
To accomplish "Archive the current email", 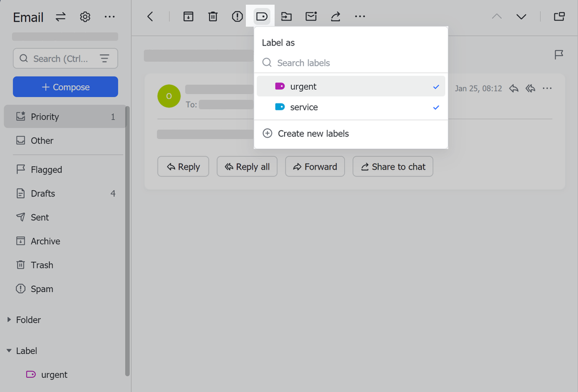I will pos(188,16).
